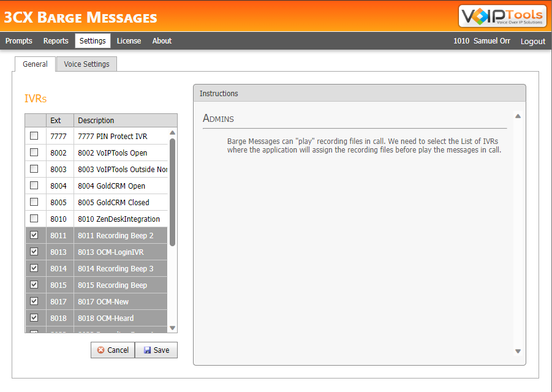
Task: Click the VoIPTools logo
Action: coord(502,16)
